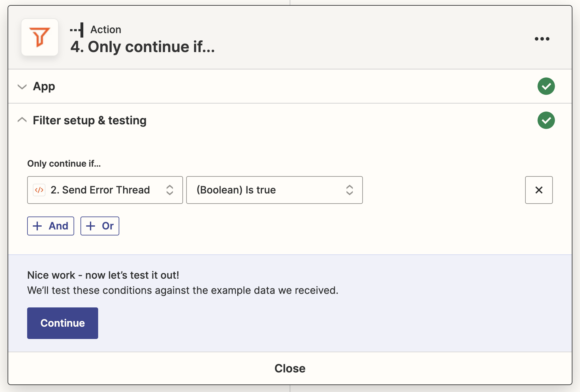Remove the Send Error Thread condition with X
The image size is (580, 392).
pos(539,190)
